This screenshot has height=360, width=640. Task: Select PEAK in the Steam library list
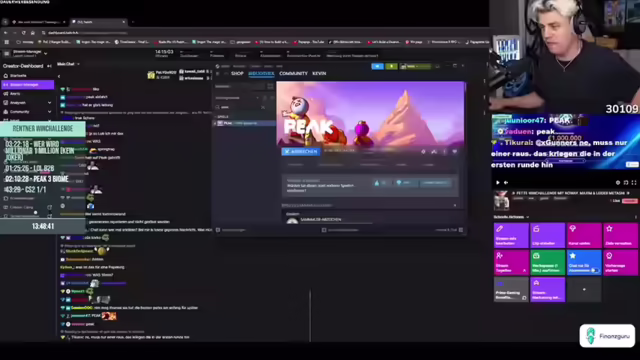tap(245, 123)
